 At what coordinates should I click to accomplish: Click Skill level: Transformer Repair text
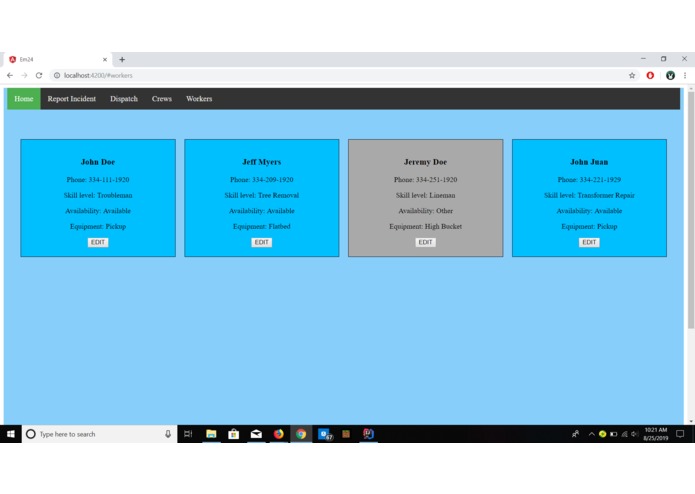(x=589, y=195)
